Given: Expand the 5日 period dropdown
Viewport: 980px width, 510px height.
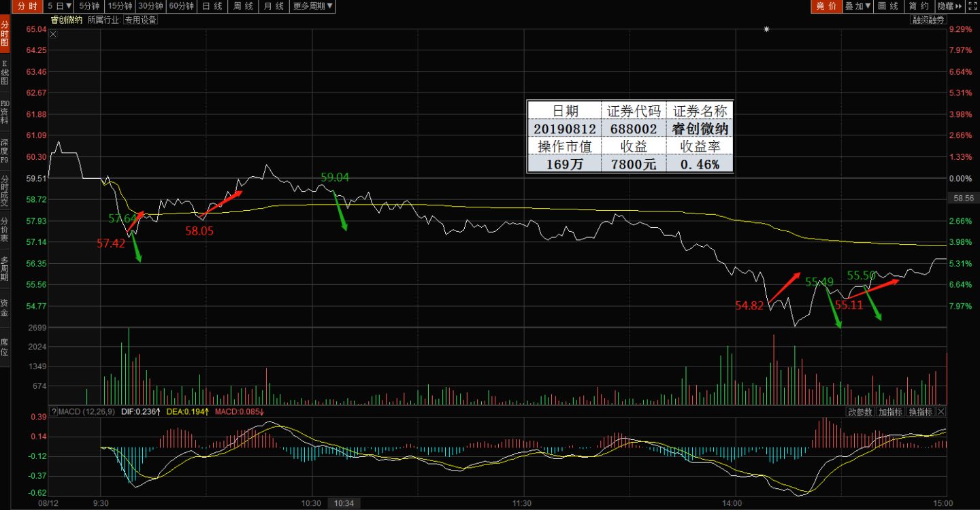Looking at the screenshot, I should coord(59,6).
